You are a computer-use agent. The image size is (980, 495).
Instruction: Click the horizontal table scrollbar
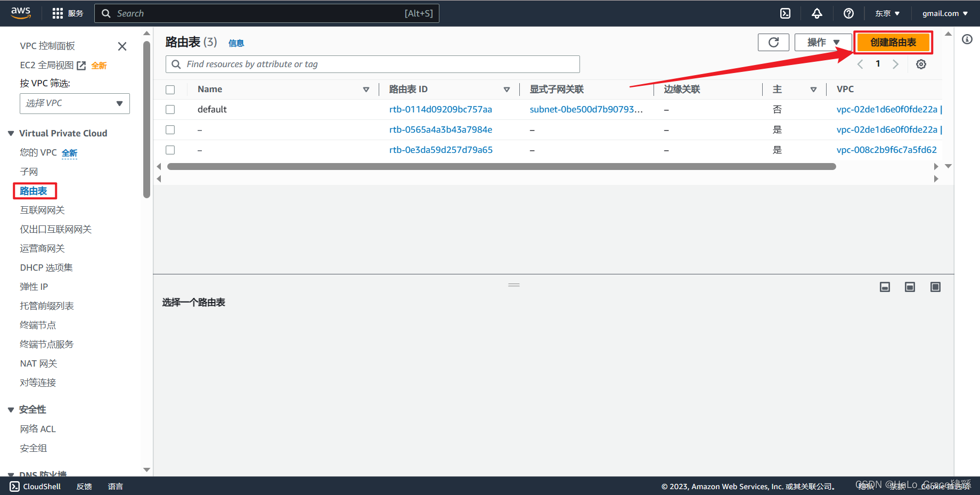[x=501, y=167]
